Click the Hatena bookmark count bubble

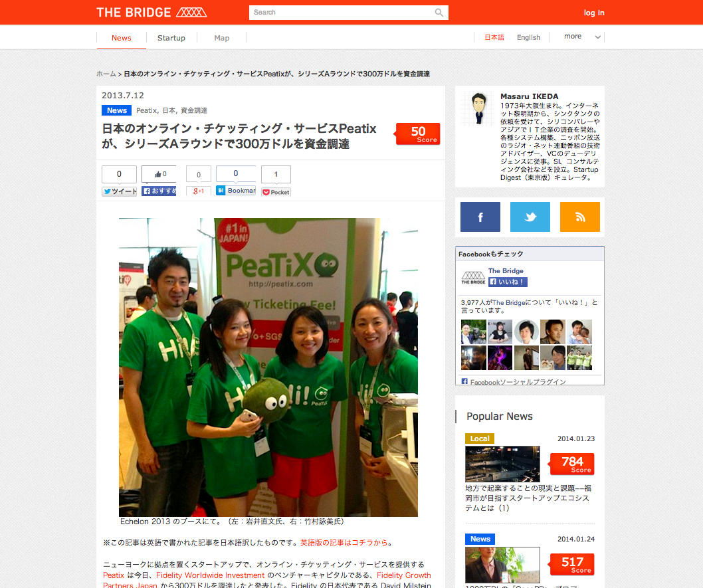point(236,173)
